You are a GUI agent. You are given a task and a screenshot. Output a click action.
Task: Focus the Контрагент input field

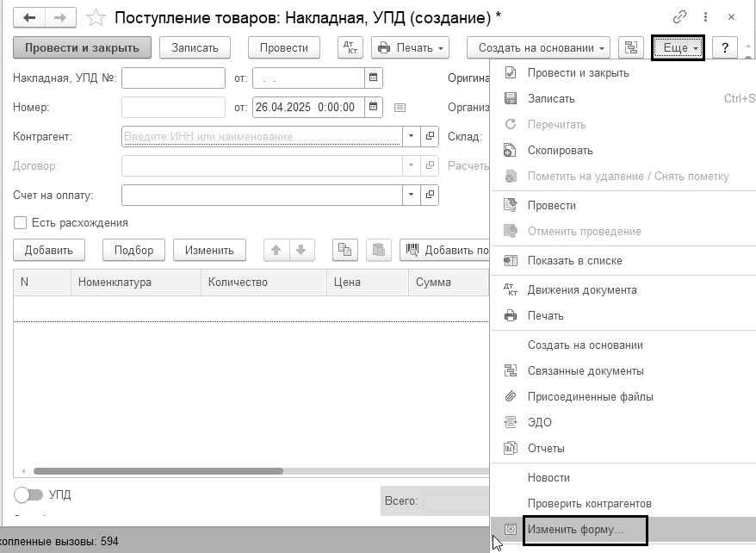tap(262, 136)
